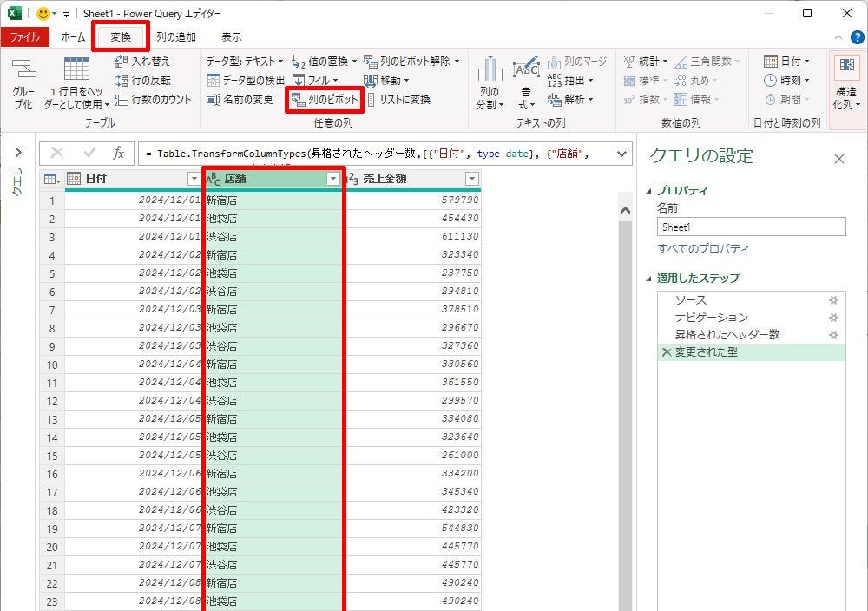Click the グループ化 (Group By) icon
Screen dimensions: 868x611
point(23,84)
